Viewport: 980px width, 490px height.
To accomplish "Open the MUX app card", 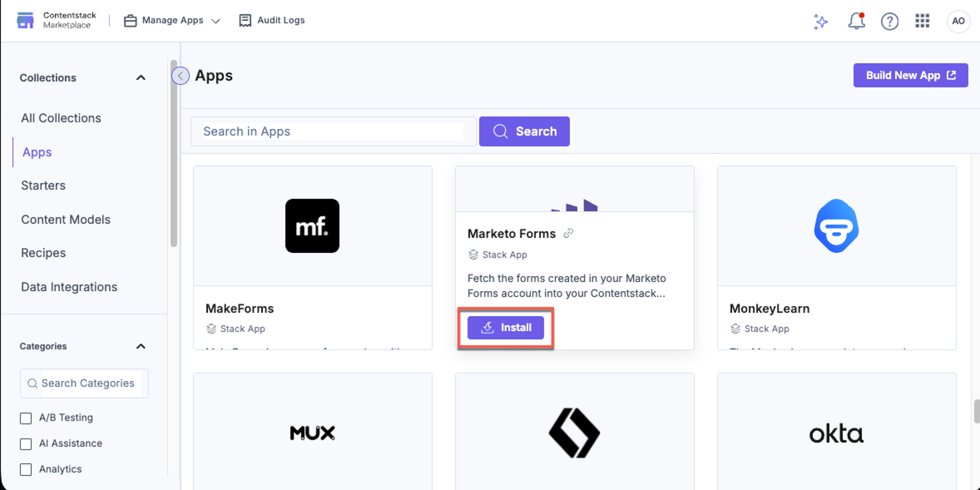I will click(312, 433).
